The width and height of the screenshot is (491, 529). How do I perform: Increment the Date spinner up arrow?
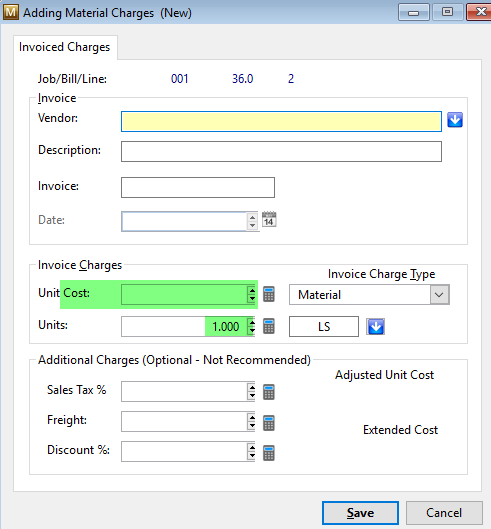(252, 218)
